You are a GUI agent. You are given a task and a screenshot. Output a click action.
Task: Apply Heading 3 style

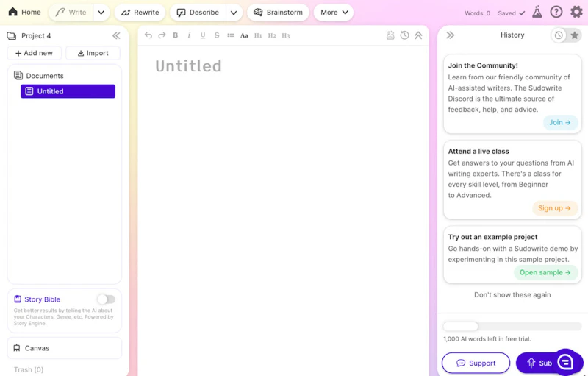point(286,35)
